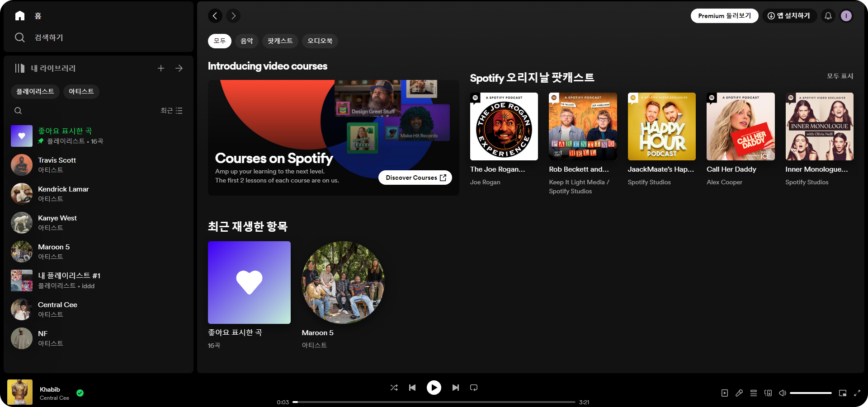Open The Joe Rogan Experience podcast cover

(x=504, y=126)
